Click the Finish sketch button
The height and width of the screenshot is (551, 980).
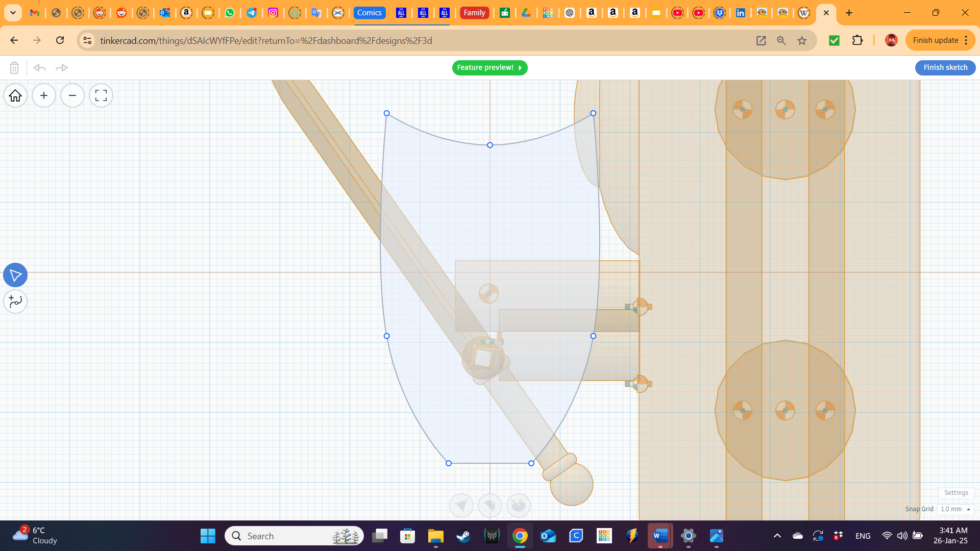point(945,67)
